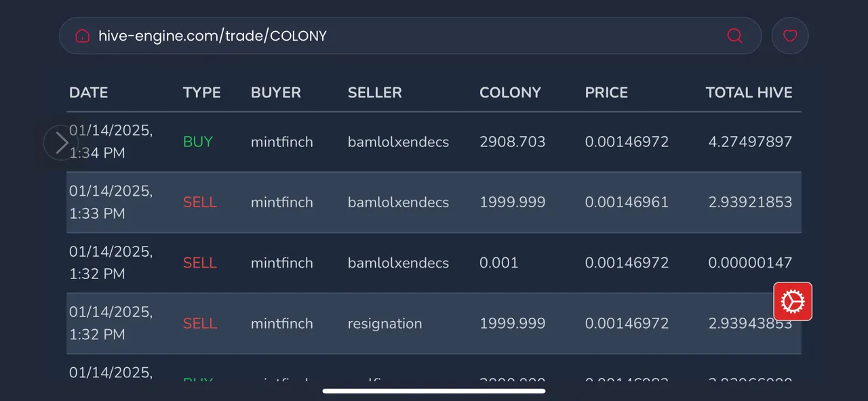868x401 pixels.
Task: Sort by the PRICE column header
Action: click(x=606, y=93)
